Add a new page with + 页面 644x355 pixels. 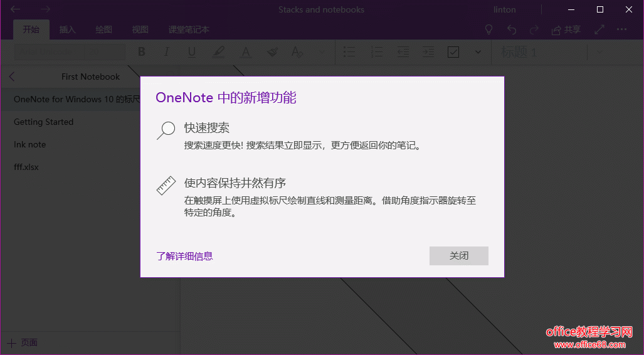[x=23, y=342]
